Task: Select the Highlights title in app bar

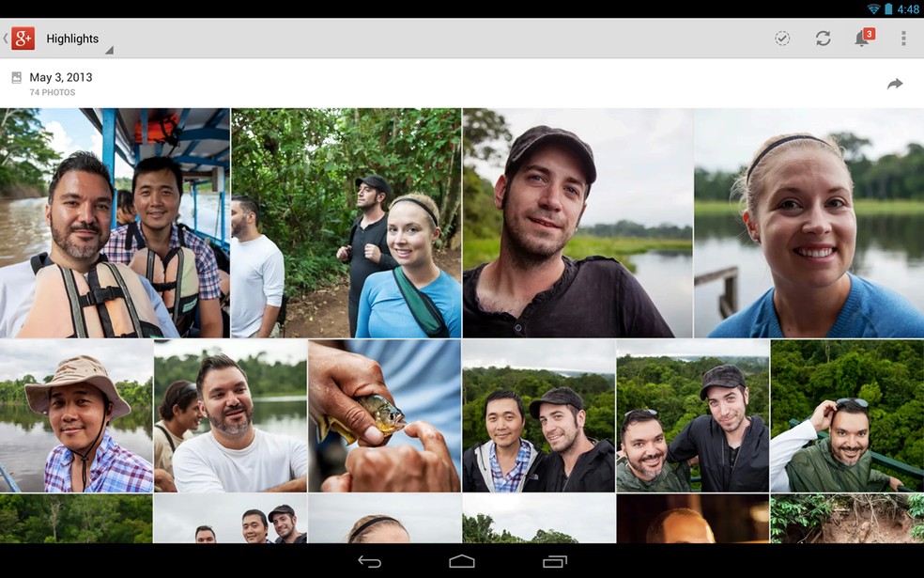Action: point(71,38)
